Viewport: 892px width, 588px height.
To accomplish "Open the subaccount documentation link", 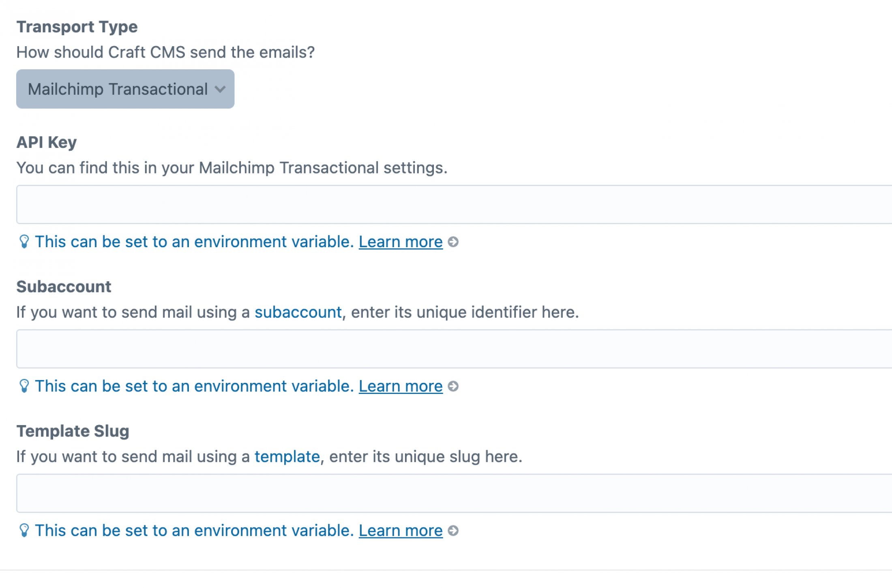I will pyautogui.click(x=298, y=312).
